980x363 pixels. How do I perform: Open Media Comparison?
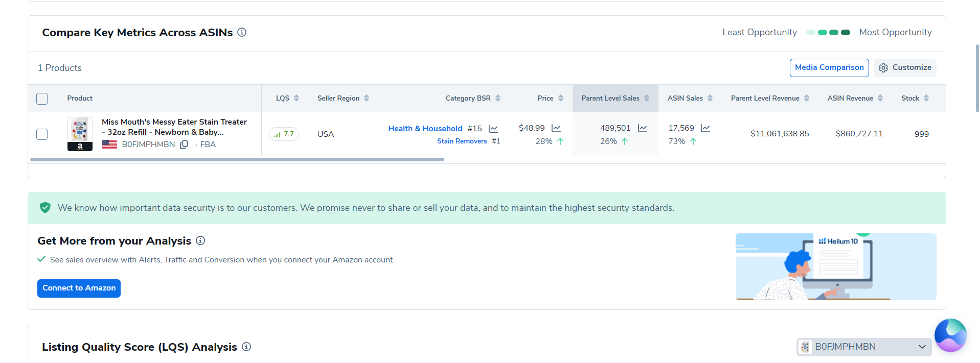coord(829,68)
